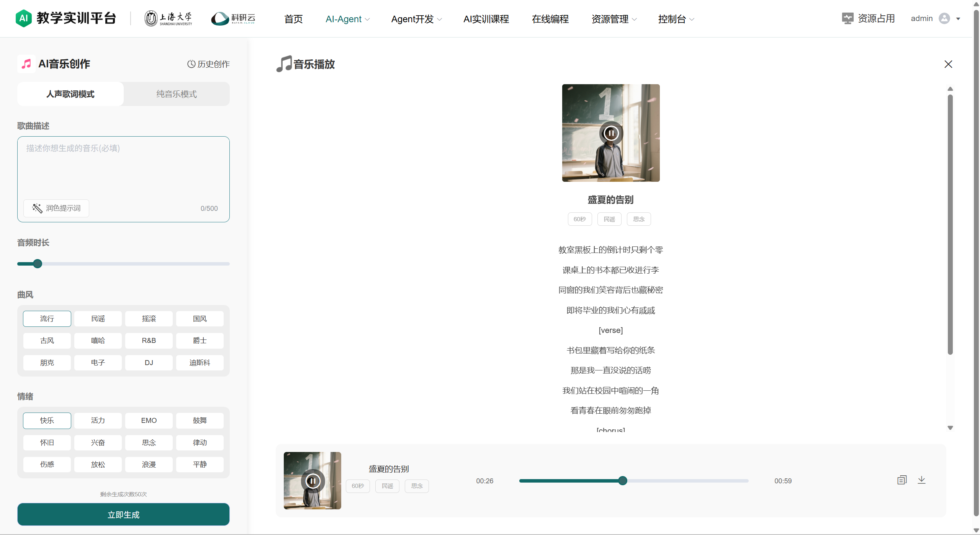Open the 资源占用 monitor icon
The width and height of the screenshot is (980, 535).
[x=847, y=18]
